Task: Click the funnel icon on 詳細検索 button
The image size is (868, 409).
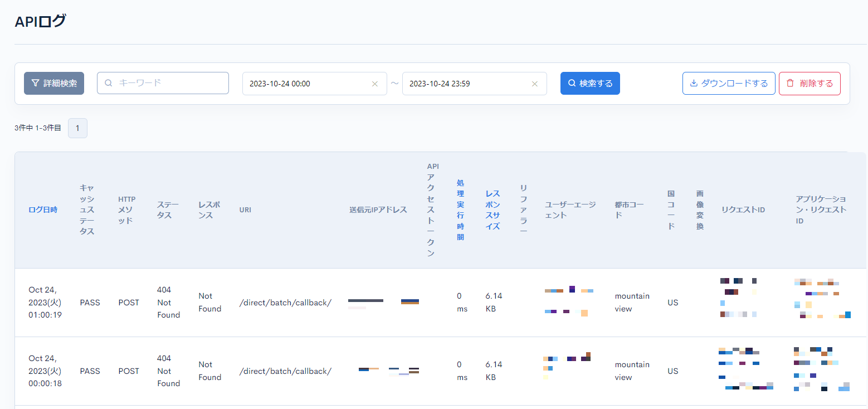Action: 35,82
